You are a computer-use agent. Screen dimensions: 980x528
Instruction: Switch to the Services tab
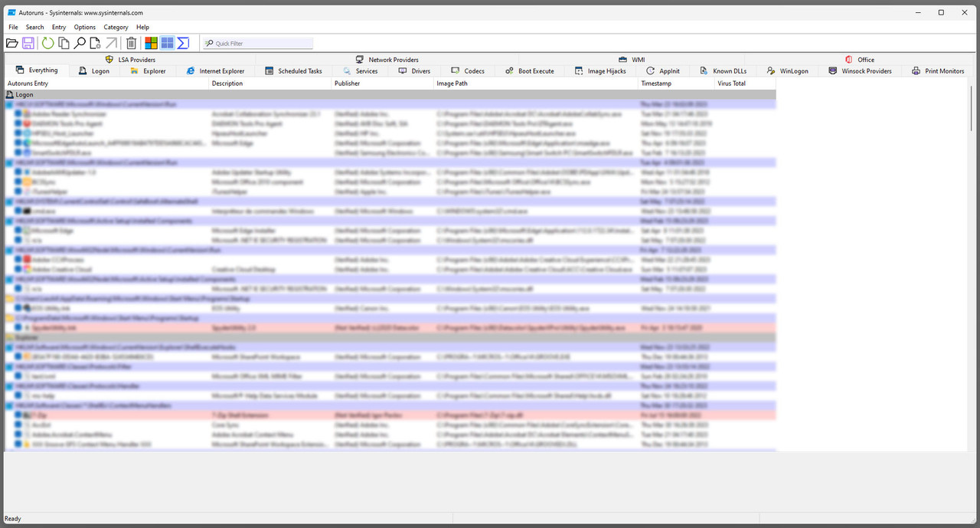(361, 71)
